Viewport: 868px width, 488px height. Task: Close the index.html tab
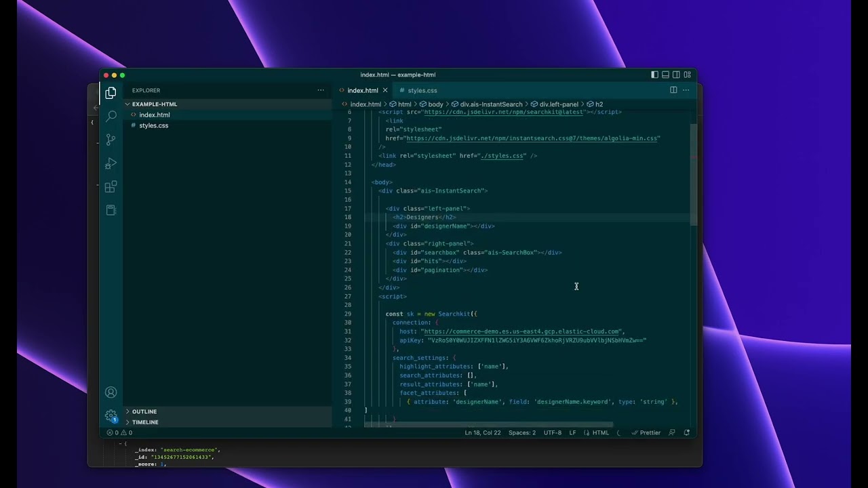point(385,90)
